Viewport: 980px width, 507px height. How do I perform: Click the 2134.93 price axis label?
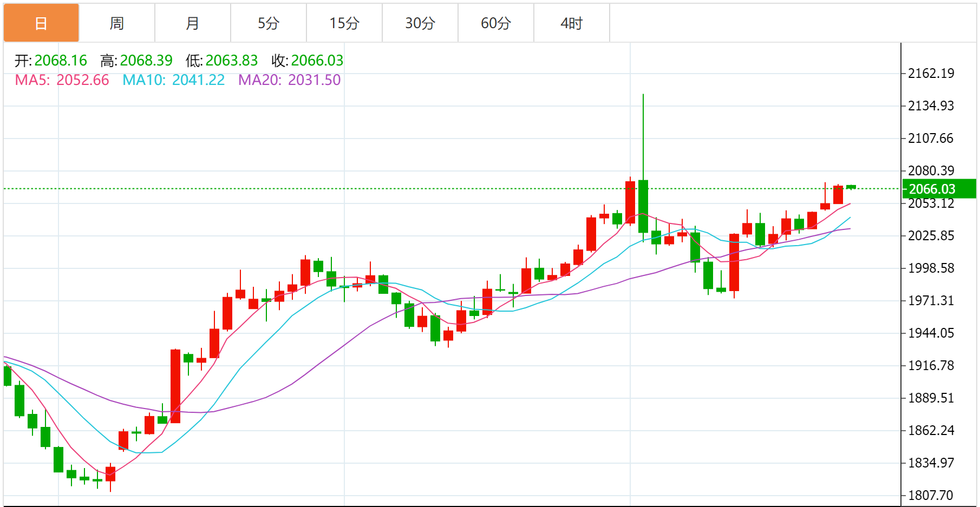pos(931,106)
